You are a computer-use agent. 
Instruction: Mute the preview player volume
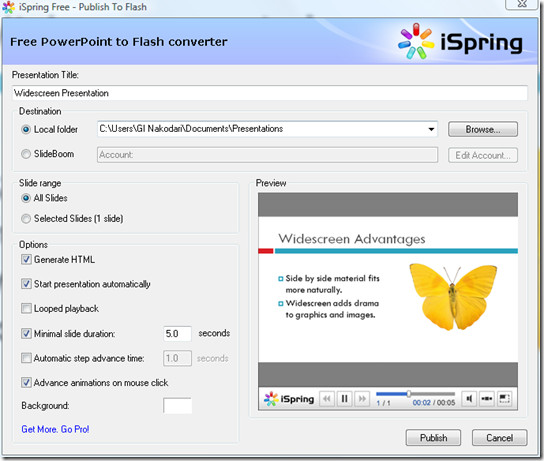[x=469, y=399]
